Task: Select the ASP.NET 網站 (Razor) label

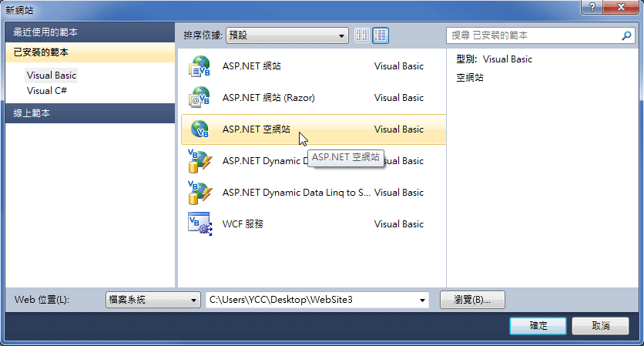Action: click(269, 98)
